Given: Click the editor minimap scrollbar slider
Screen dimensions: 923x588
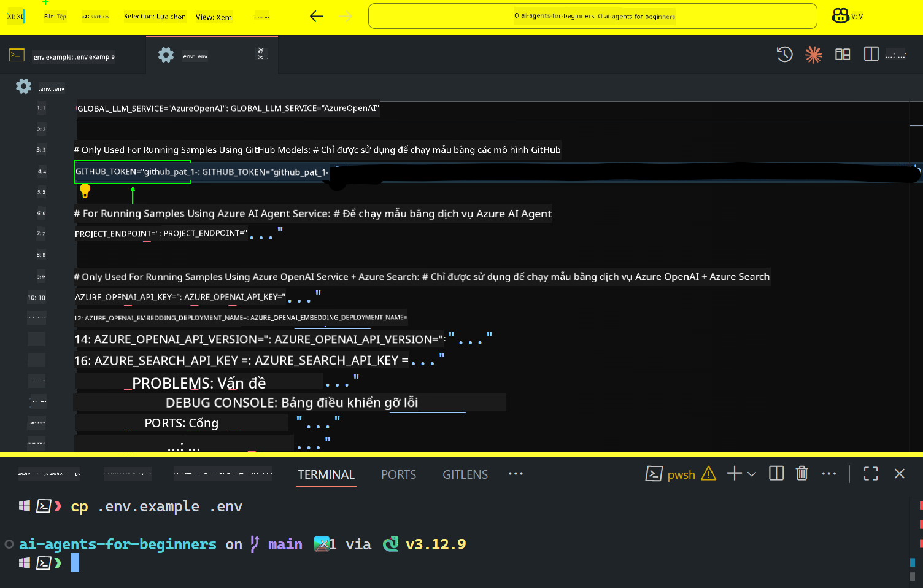Looking at the screenshot, I should click(x=916, y=125).
